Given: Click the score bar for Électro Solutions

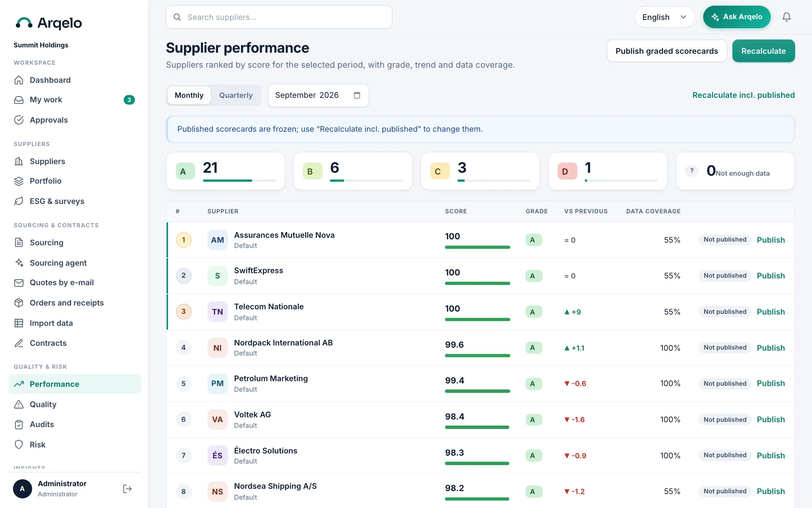Looking at the screenshot, I should pyautogui.click(x=477, y=463).
